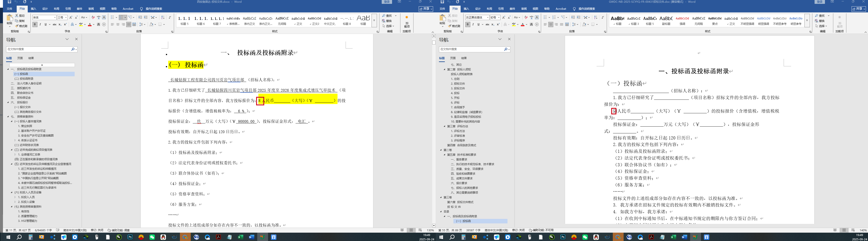
Task: Open the 插入 tab in the left window
Action: click(33, 9)
